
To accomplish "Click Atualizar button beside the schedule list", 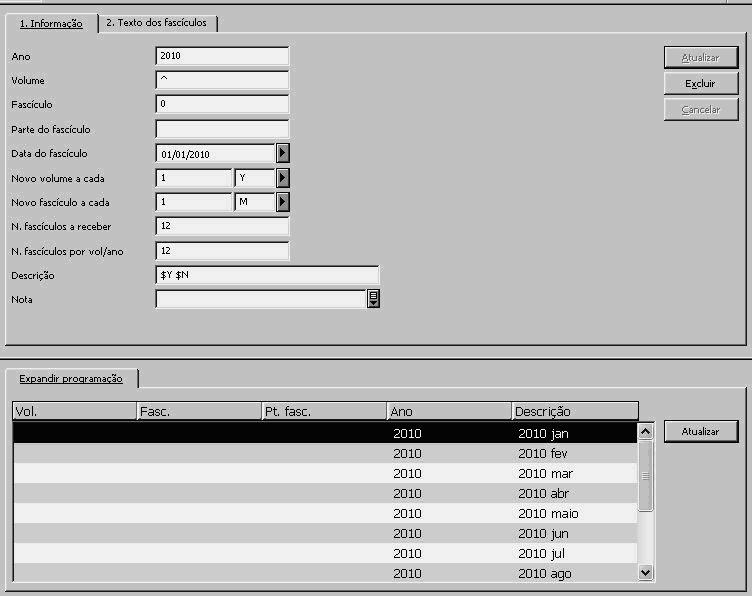I will [x=701, y=432].
